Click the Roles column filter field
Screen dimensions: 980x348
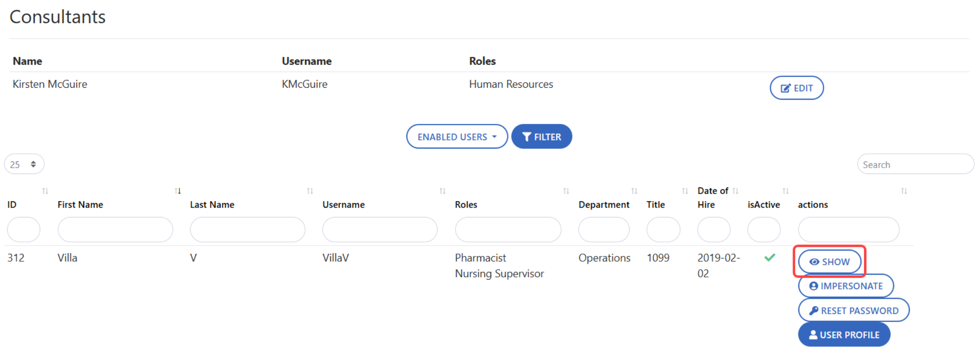click(508, 229)
